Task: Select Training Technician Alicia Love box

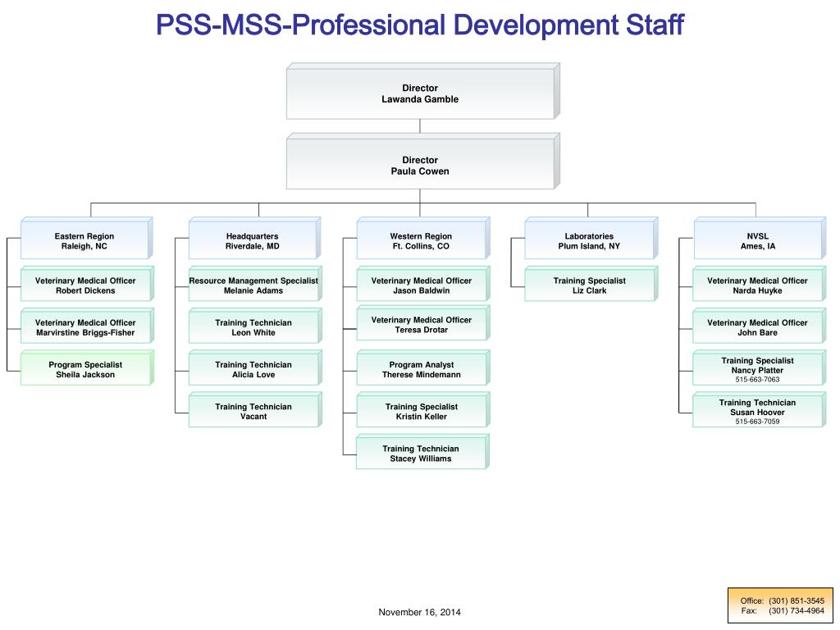Action: click(x=255, y=368)
